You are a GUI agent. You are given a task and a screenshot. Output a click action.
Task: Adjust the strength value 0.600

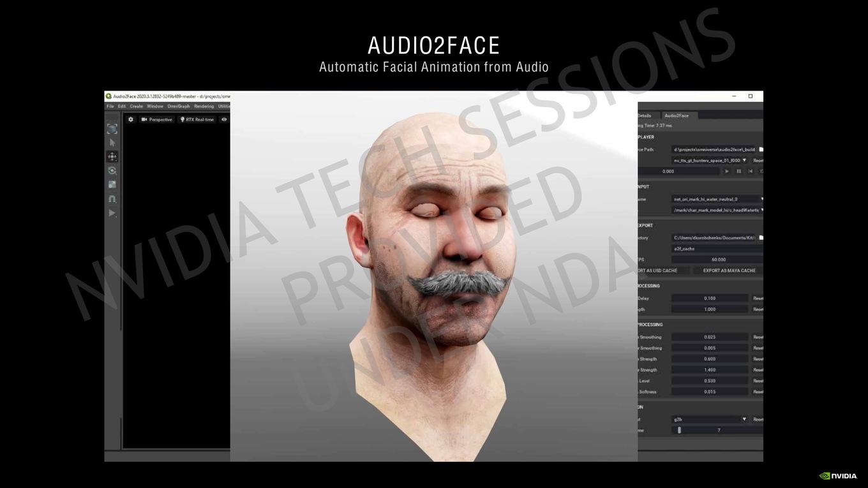click(710, 359)
